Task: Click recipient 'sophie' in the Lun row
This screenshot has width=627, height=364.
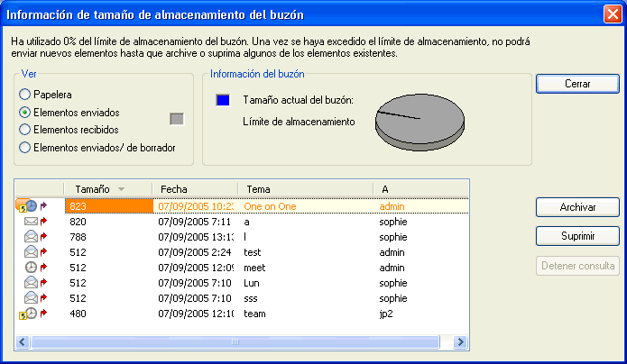Action: click(x=393, y=283)
